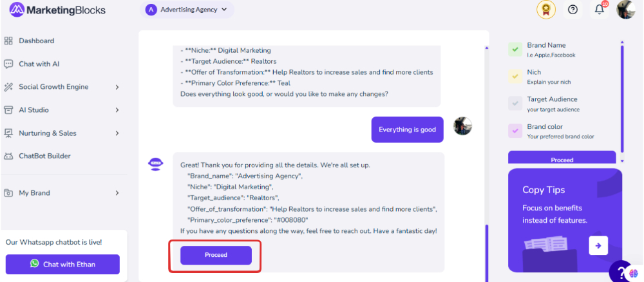Click the arrow icon in Copy Tips card
The image size is (644, 282).
pos(598,245)
